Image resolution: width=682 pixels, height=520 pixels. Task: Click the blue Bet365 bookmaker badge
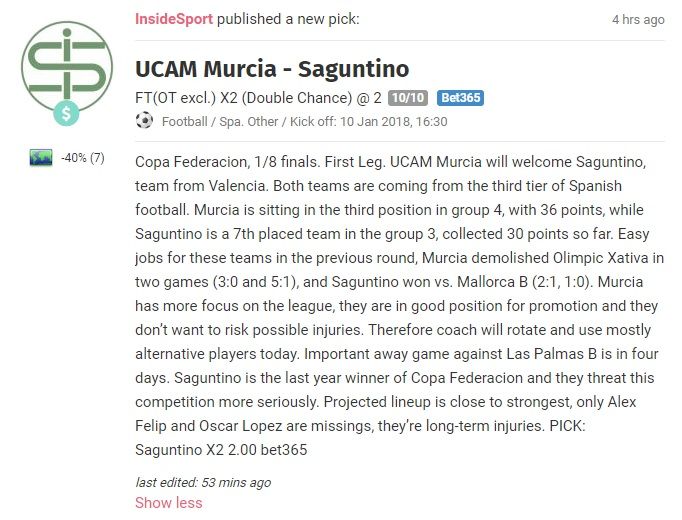click(x=460, y=97)
